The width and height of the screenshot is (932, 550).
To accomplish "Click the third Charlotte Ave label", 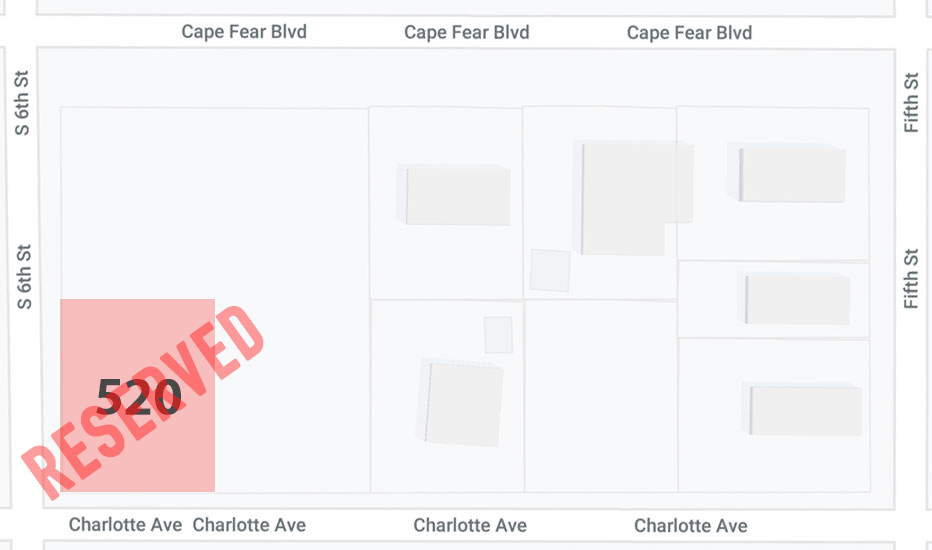I will 470,526.
